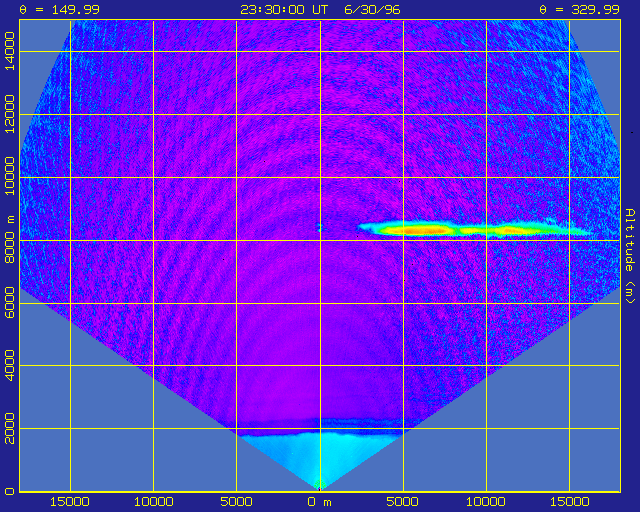Screen dimensions: 640x512
Task: Click the θ = 149.99 azimuth label
Action: click(x=60, y=9)
